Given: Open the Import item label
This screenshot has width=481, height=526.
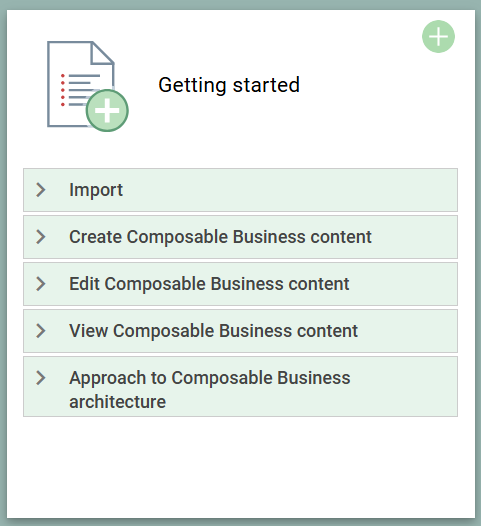Looking at the screenshot, I should click(96, 190).
